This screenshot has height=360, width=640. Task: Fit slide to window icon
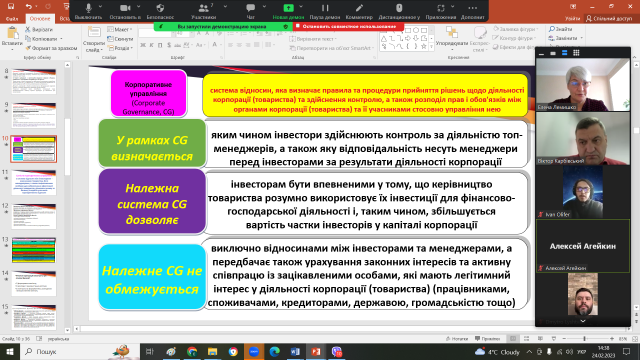[635, 339]
